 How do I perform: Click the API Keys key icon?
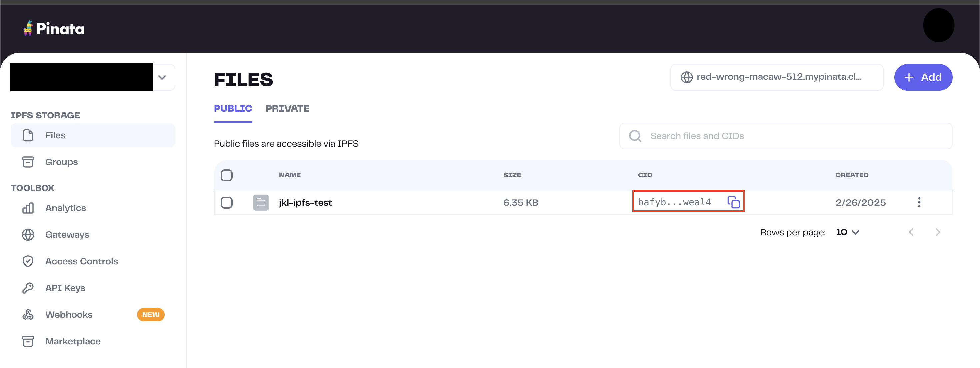28,288
